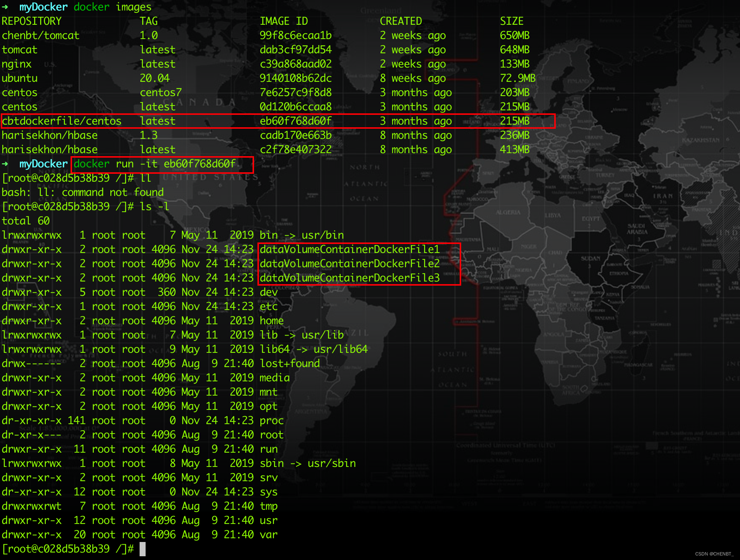
Task: Click harisekhon/hbase with tag 1.3
Action: (x=50, y=135)
